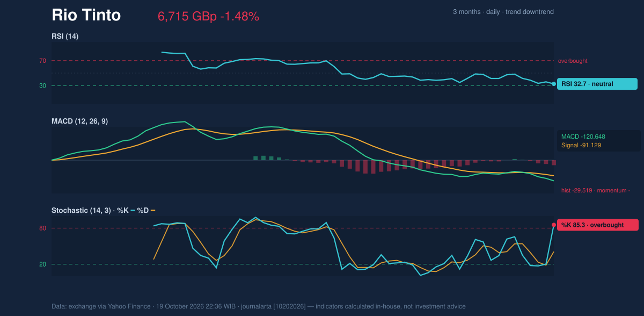The height and width of the screenshot is (316, 644).
Task: Click the RSI (14) panel heading
Action: 65,36
